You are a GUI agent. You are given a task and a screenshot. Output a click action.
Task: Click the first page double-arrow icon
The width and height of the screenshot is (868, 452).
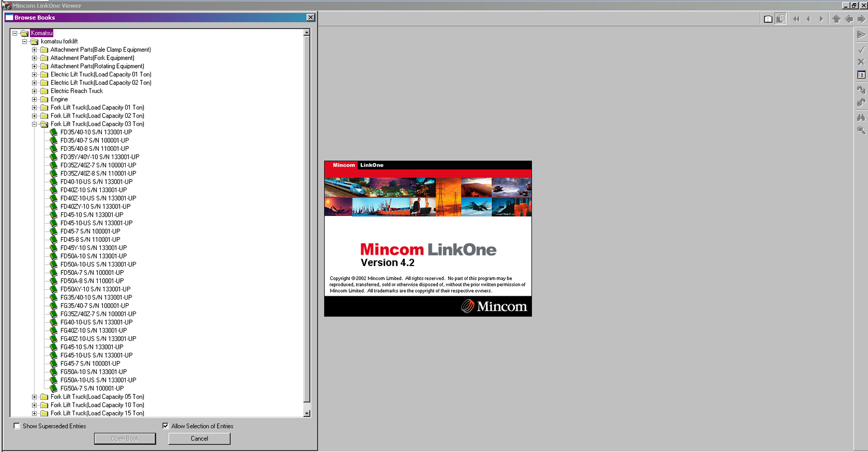tap(796, 19)
